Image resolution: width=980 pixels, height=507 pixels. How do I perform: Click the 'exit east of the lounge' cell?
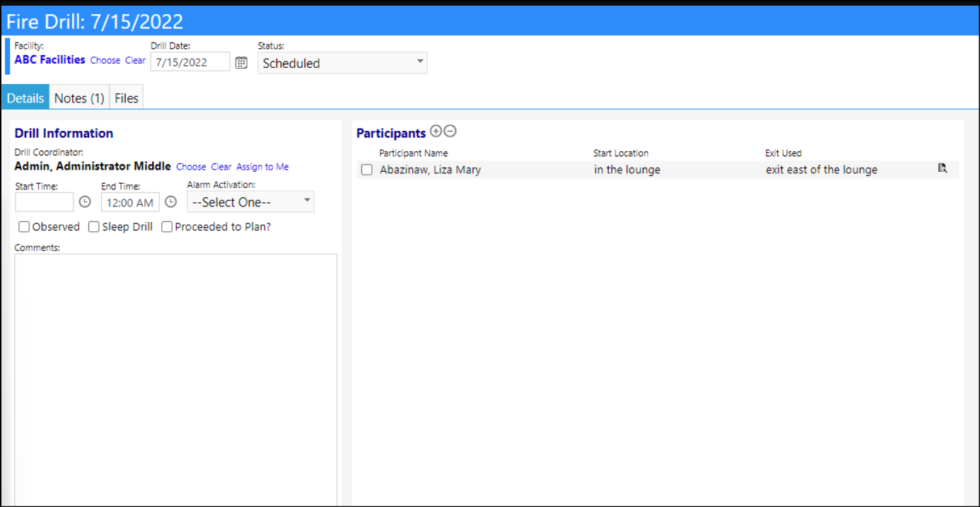(x=822, y=170)
